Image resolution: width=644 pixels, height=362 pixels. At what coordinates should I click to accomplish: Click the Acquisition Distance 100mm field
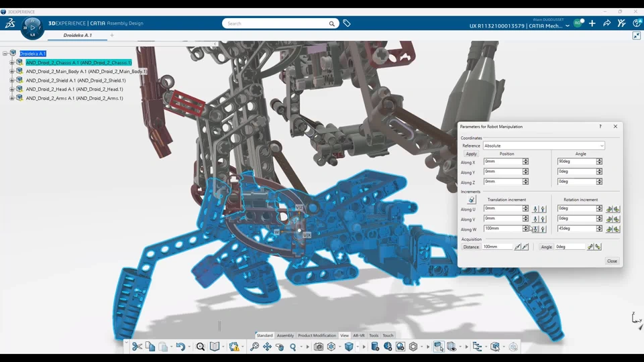pos(498,247)
